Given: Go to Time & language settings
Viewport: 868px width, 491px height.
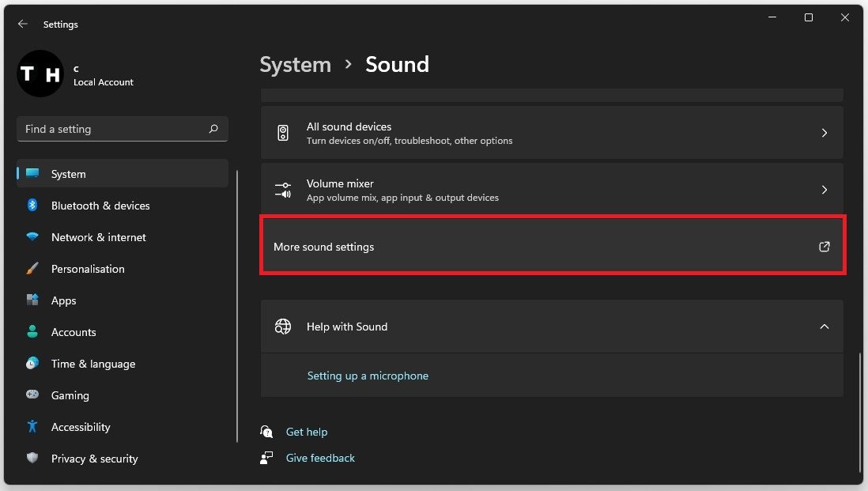Looking at the screenshot, I should [x=92, y=364].
